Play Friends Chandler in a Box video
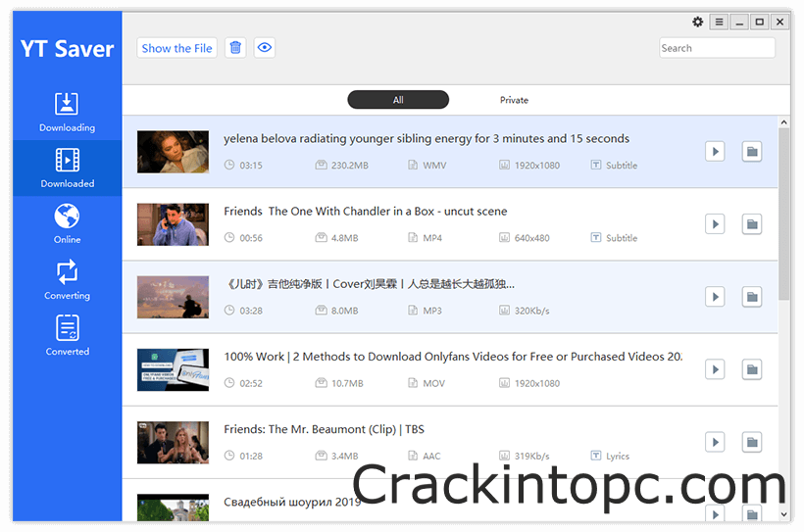 [715, 224]
